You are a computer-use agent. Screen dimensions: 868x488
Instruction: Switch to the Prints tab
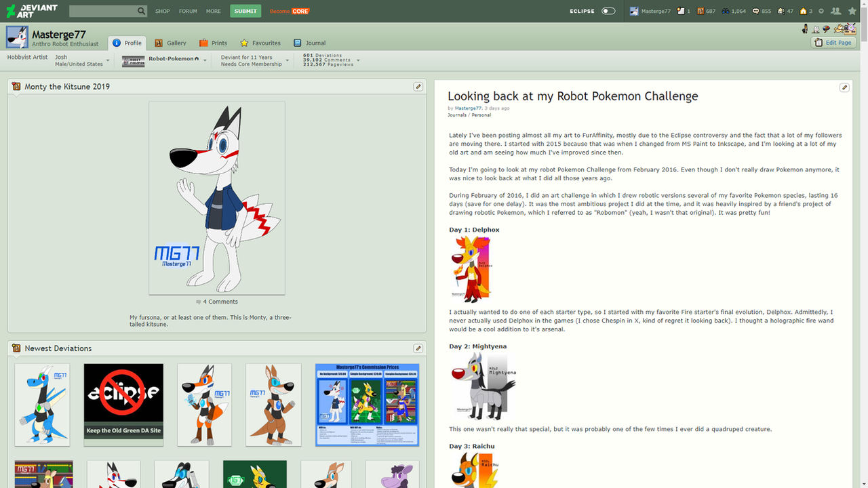coord(213,43)
